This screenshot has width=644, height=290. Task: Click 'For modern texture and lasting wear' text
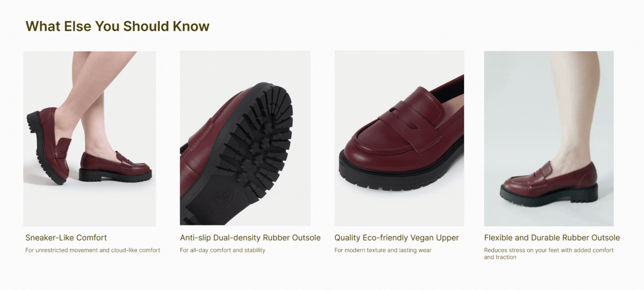383,250
